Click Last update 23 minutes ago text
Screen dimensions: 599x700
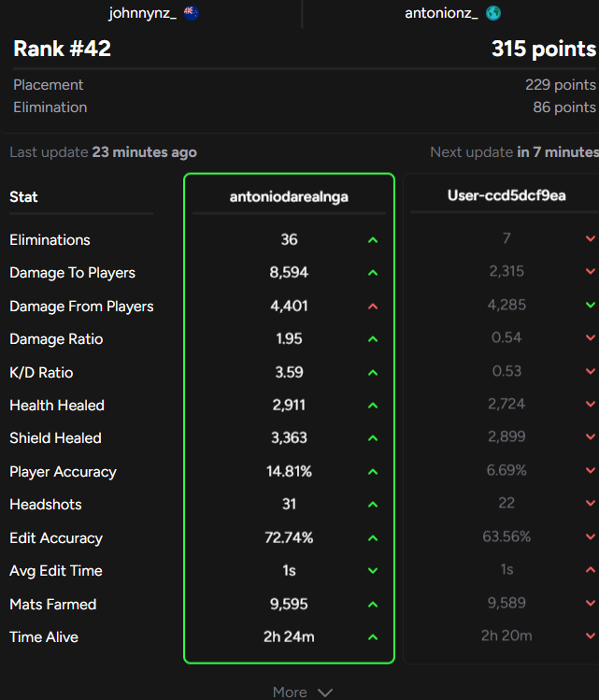point(103,152)
